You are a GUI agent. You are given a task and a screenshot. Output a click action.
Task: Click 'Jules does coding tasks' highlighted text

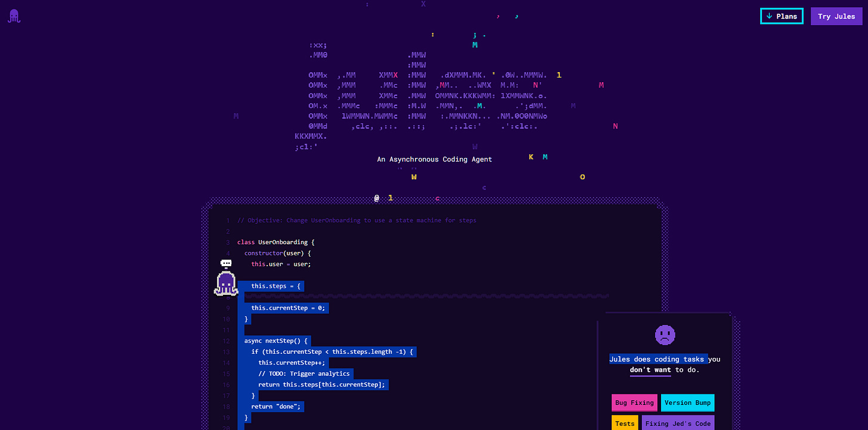pos(658,359)
